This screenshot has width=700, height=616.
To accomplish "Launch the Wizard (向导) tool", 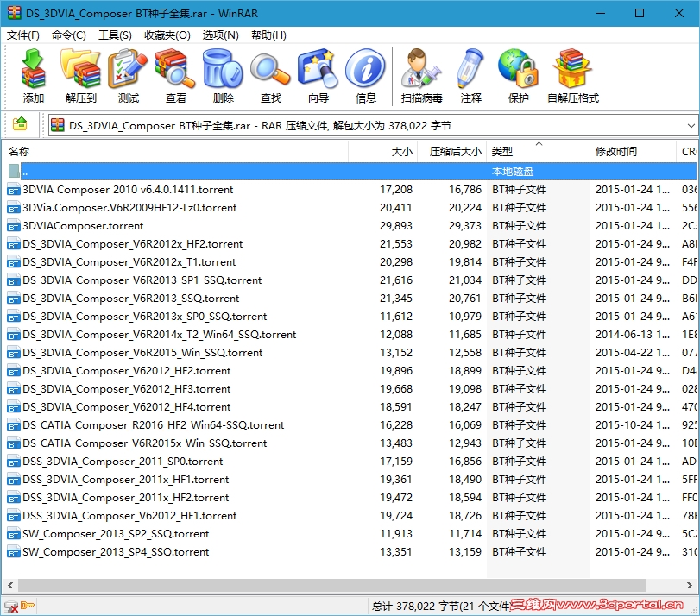I will click(x=318, y=76).
